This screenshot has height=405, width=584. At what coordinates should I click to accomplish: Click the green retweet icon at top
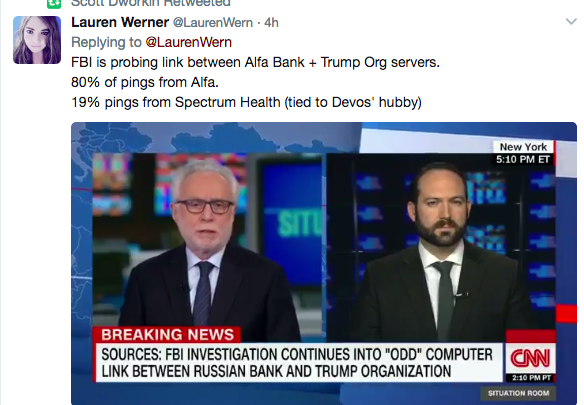pos(54,4)
